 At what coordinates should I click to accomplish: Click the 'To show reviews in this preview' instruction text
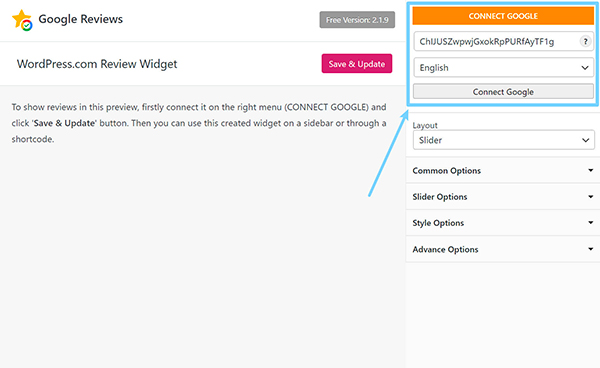point(199,123)
